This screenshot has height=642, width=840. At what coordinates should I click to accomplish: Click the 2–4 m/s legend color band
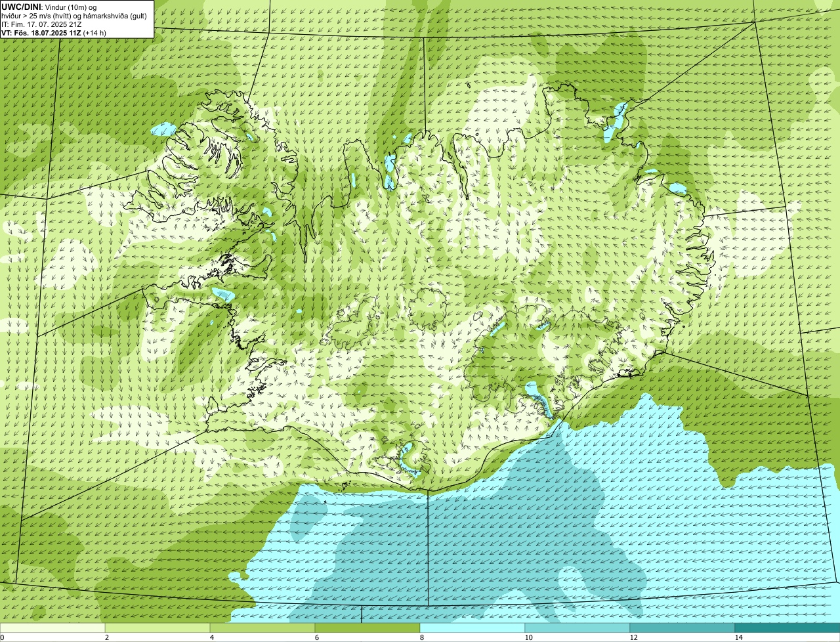pyautogui.click(x=157, y=628)
